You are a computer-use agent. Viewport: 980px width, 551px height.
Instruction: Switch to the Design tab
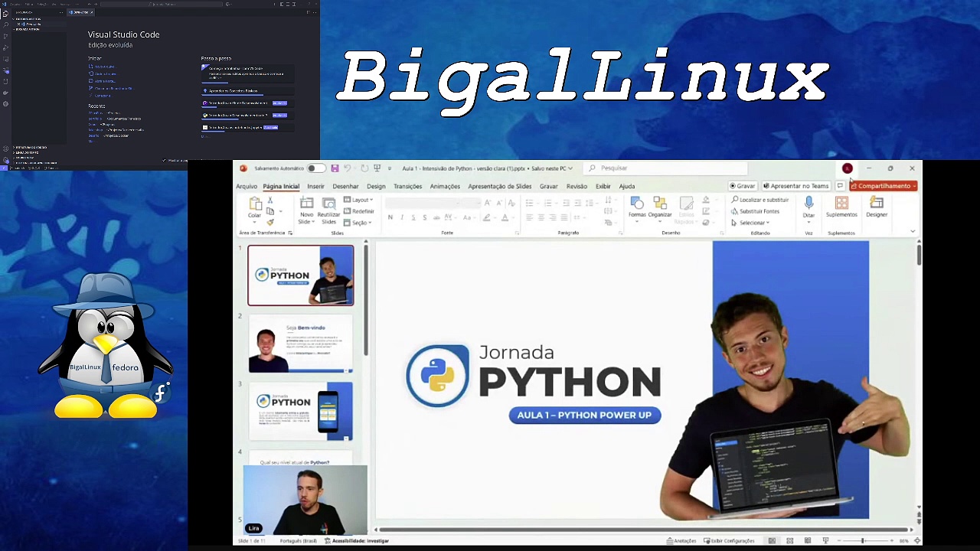click(x=376, y=186)
